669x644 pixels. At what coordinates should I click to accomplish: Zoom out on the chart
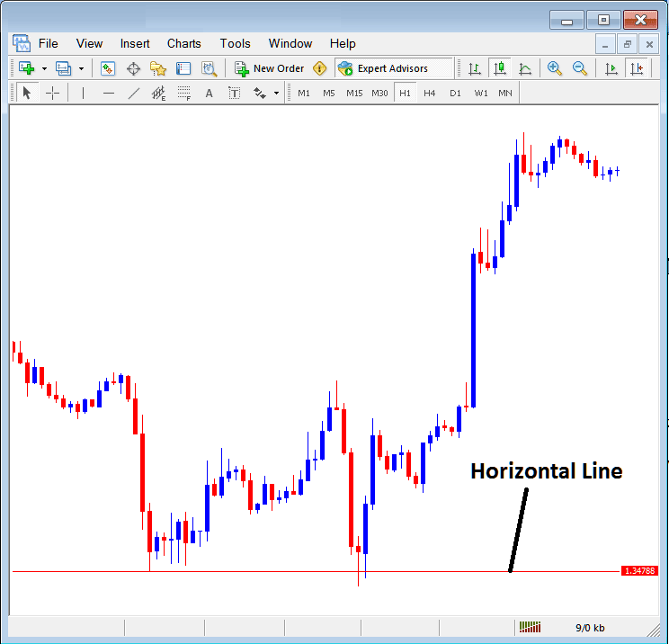pyautogui.click(x=580, y=68)
